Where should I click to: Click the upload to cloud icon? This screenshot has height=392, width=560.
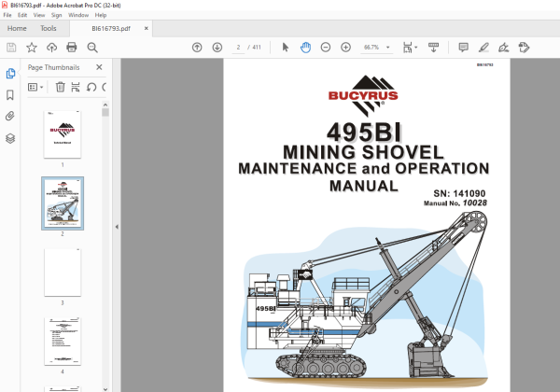coord(51,47)
